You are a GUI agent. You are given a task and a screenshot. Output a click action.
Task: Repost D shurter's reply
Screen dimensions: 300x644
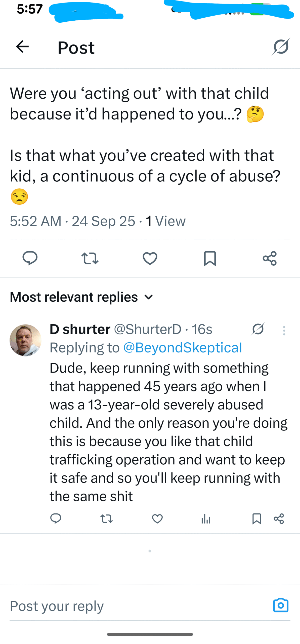[106, 519]
